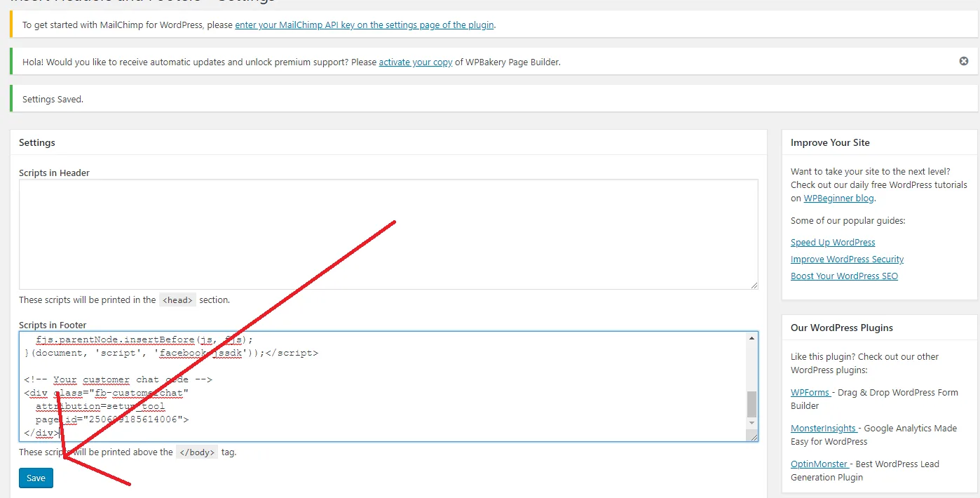Grab the footer textarea resize handle
Viewport: 980px width, 498px height.
pos(754,436)
